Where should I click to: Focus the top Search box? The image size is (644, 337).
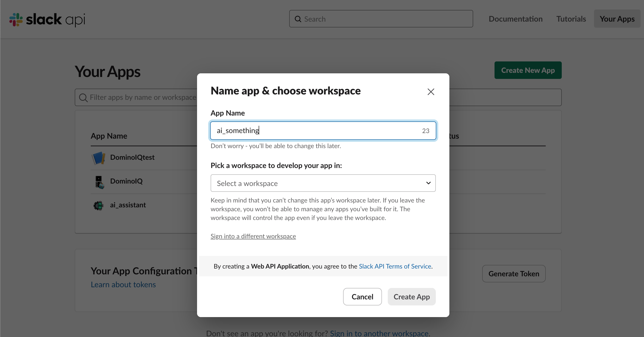pos(385,19)
